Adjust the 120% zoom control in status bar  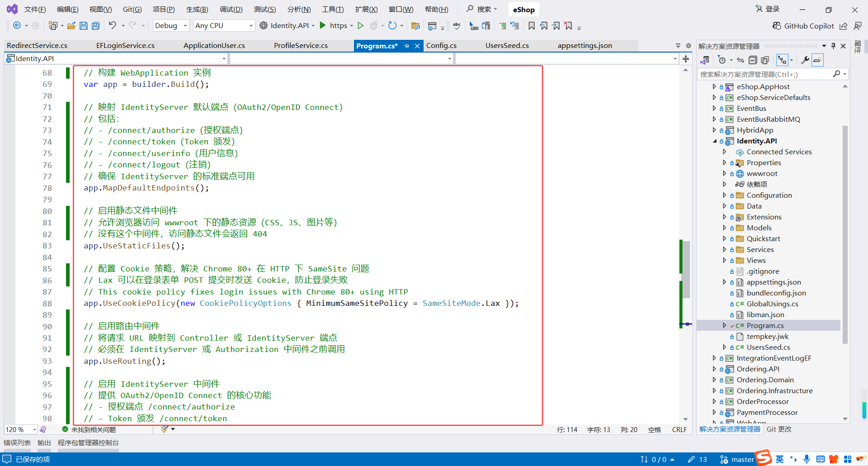[20, 429]
